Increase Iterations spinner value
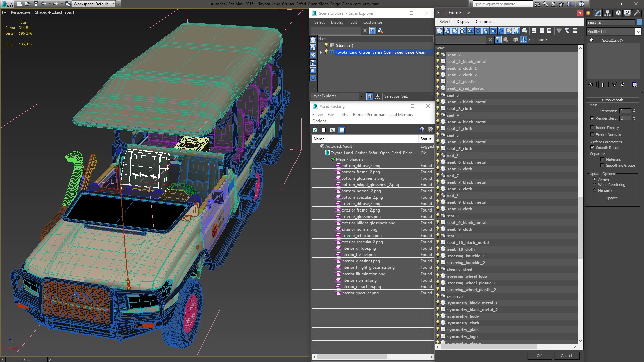 634,110
